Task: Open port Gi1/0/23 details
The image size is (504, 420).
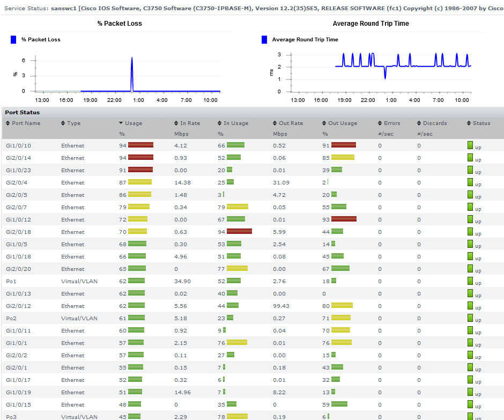Action: pyautogui.click(x=18, y=170)
